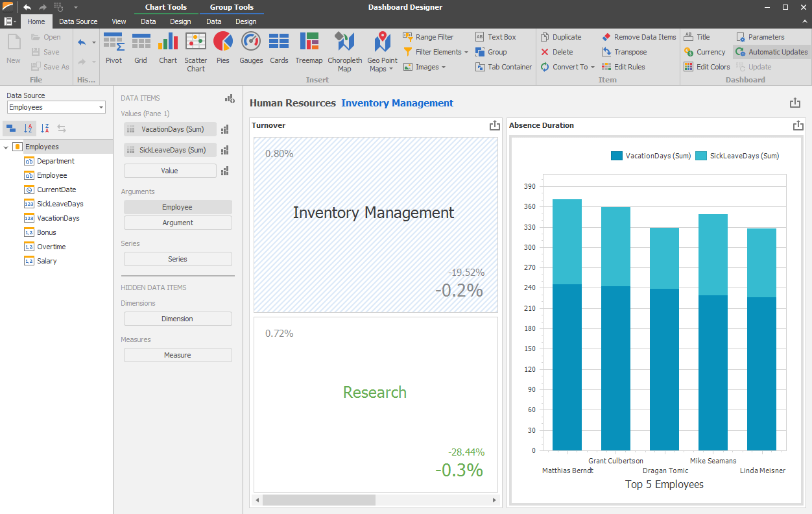Open the Home ribbon tab
The height and width of the screenshot is (514, 812).
tap(36, 21)
